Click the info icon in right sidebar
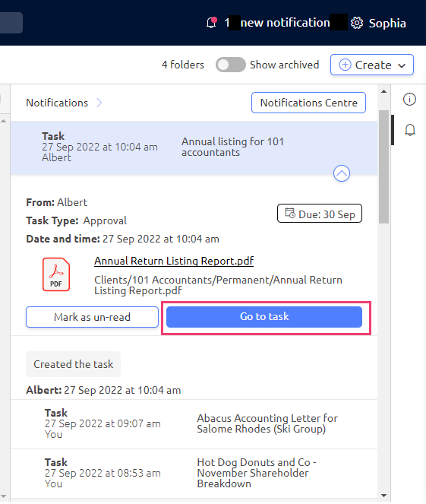The image size is (426, 504). click(x=409, y=100)
